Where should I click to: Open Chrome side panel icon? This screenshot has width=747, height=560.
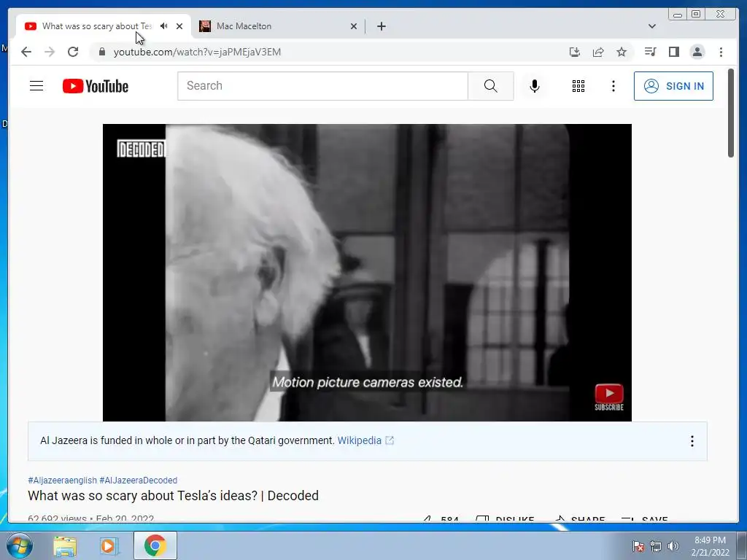pyautogui.click(x=673, y=52)
